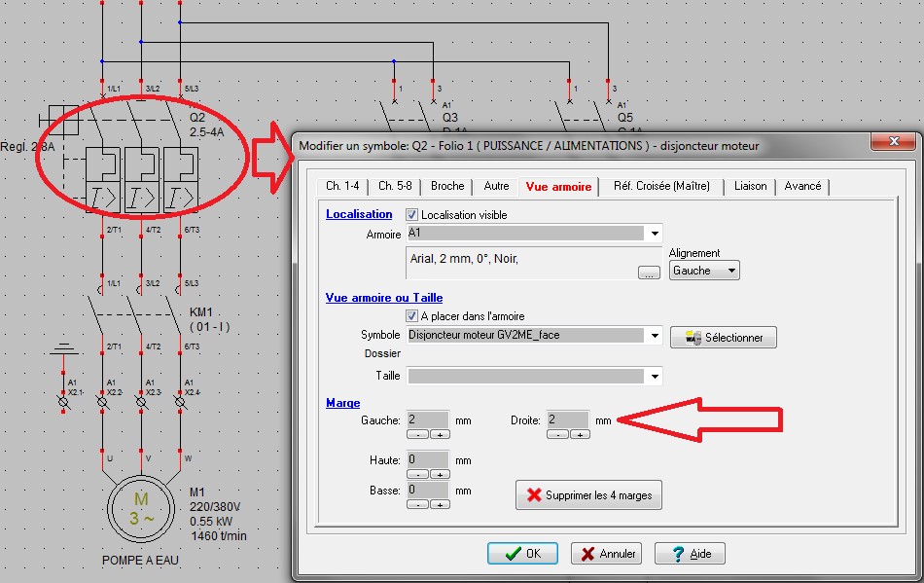924x583 pixels.
Task: Uncheck A placer dans l'armoire
Action: 412,316
